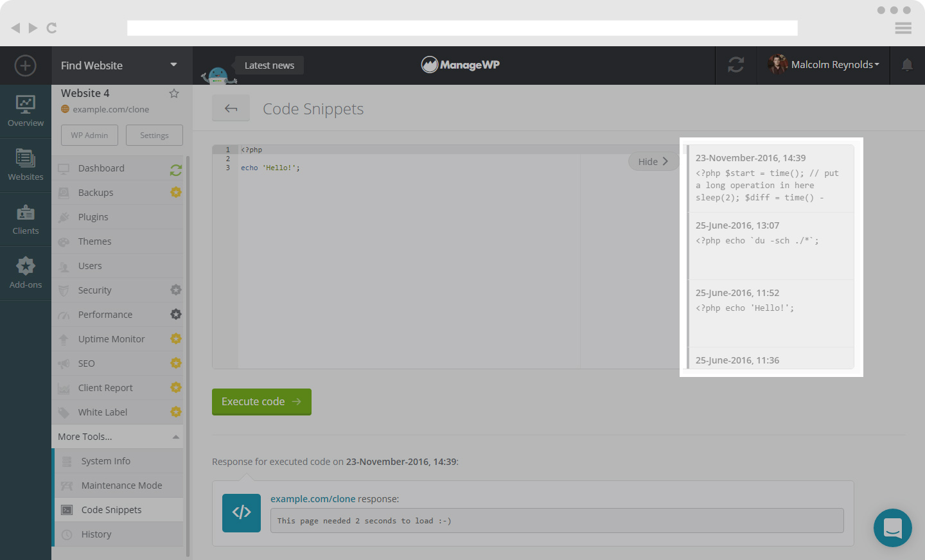Open WP Admin
Image resolution: width=925 pixels, height=560 pixels.
click(x=89, y=136)
